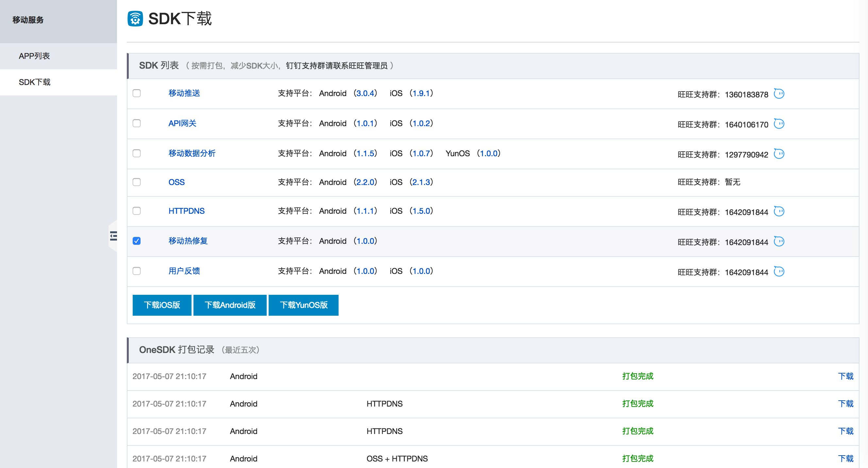Collapse the sidebar using the edge handle
868x468 pixels.
pos(113,236)
